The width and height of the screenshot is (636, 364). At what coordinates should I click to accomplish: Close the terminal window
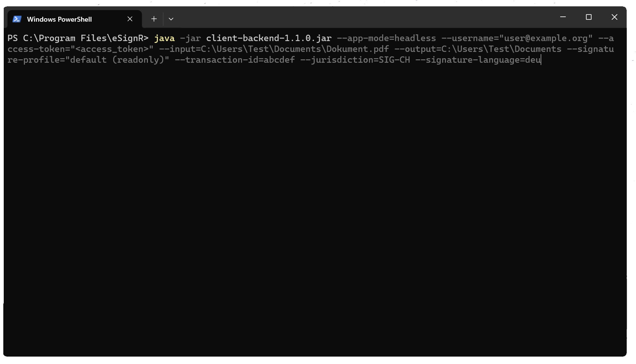coord(614,17)
